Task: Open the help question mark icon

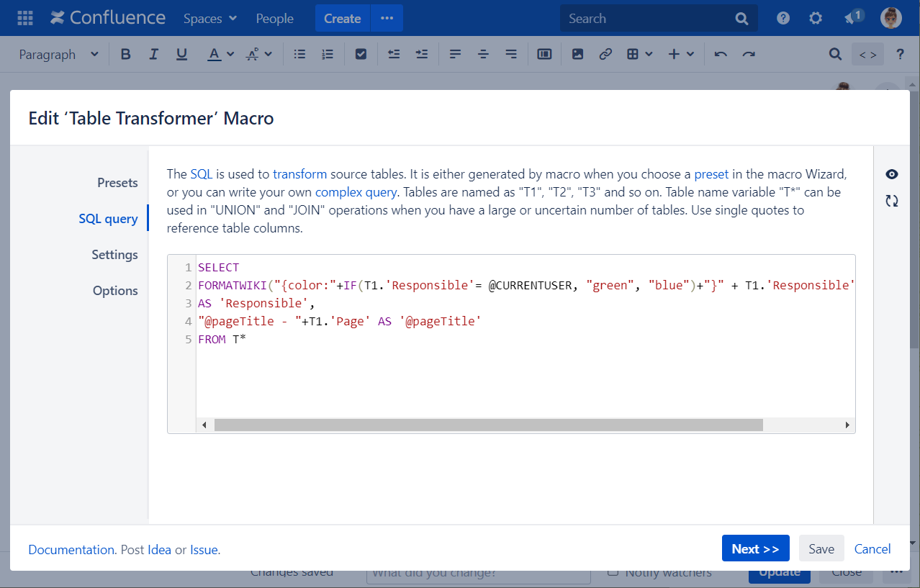Action: (783, 18)
